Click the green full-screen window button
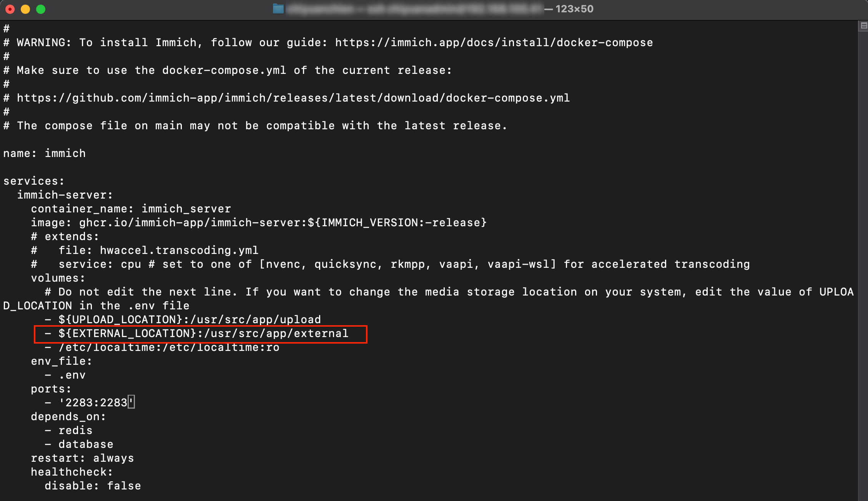 coord(41,9)
